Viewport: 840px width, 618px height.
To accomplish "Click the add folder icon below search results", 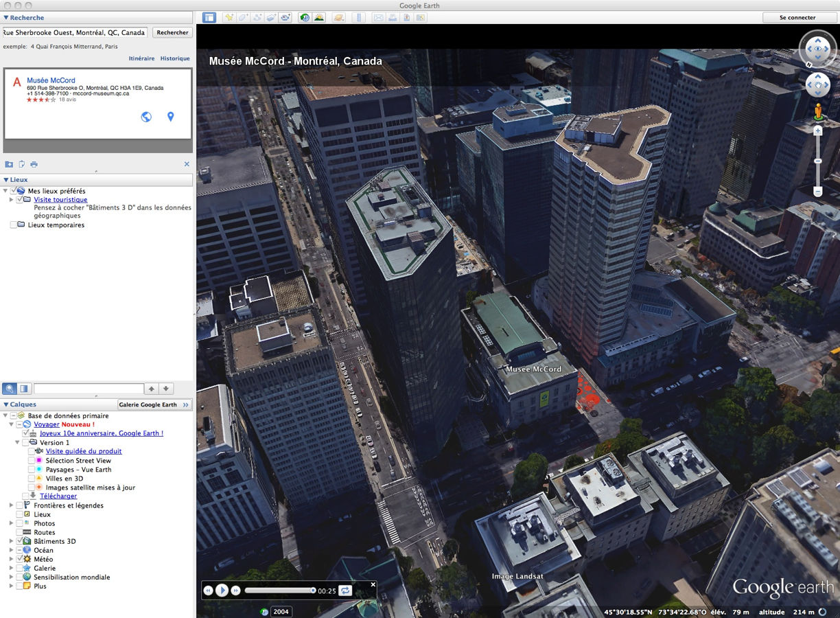I will coord(9,164).
